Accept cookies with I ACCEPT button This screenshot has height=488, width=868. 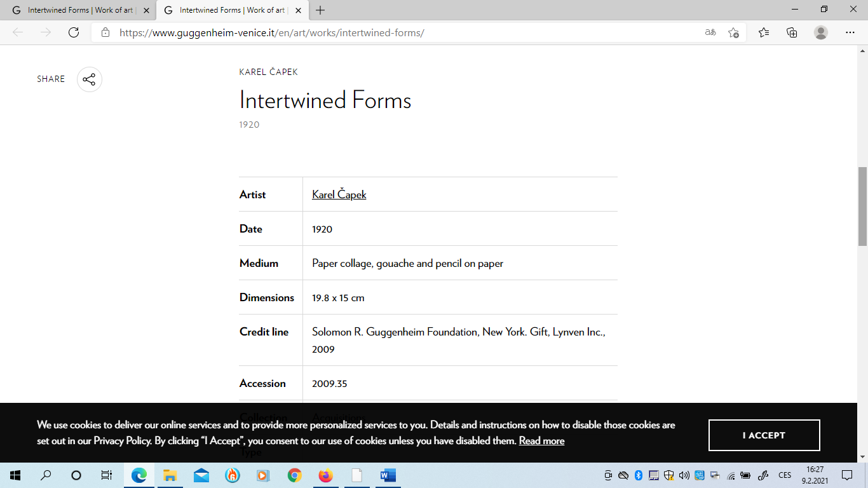tap(764, 435)
